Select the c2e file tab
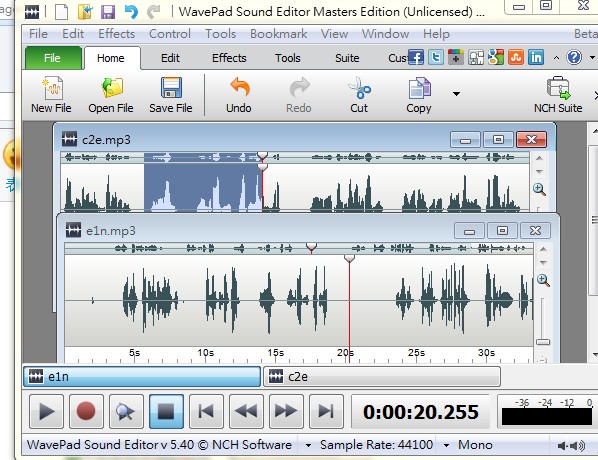Viewport: 598px width, 460px height. pyautogui.click(x=382, y=377)
